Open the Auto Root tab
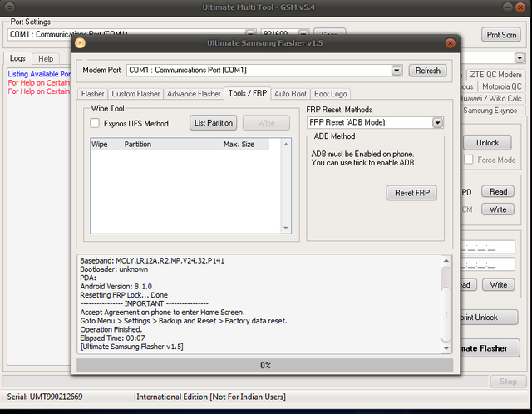This screenshot has height=414, width=532. (x=290, y=94)
